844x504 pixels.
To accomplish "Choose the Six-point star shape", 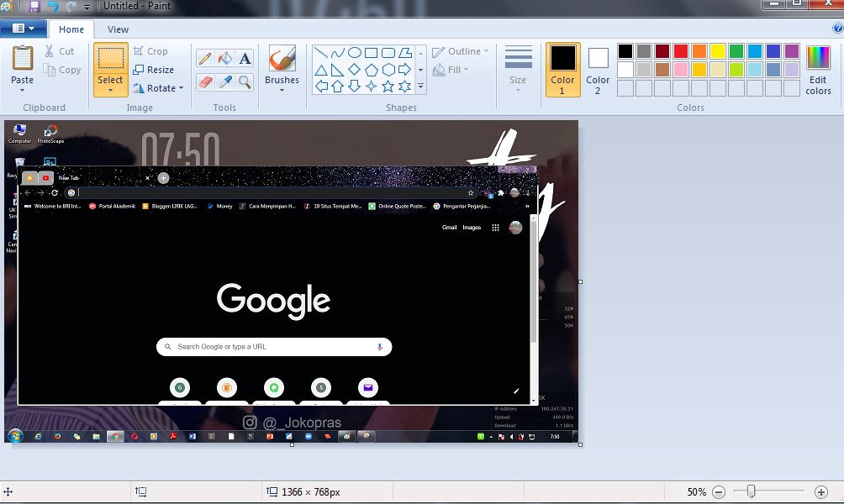I will coord(405,86).
